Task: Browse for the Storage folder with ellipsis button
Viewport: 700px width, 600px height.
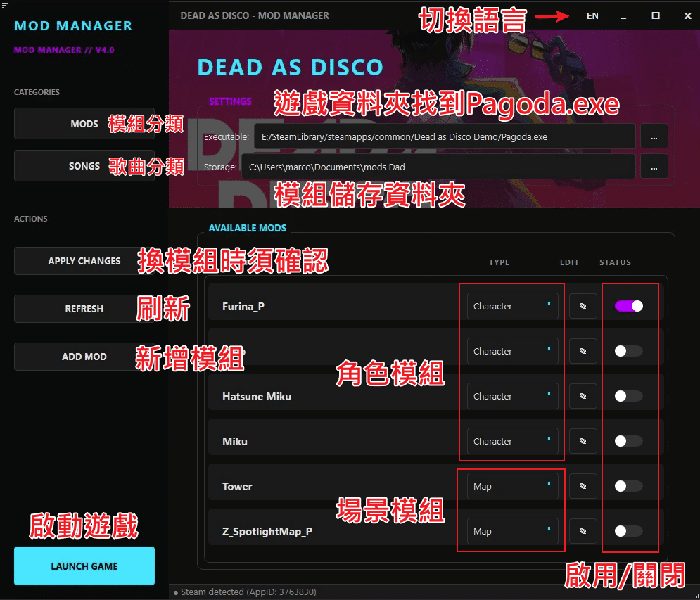Action: tap(654, 167)
